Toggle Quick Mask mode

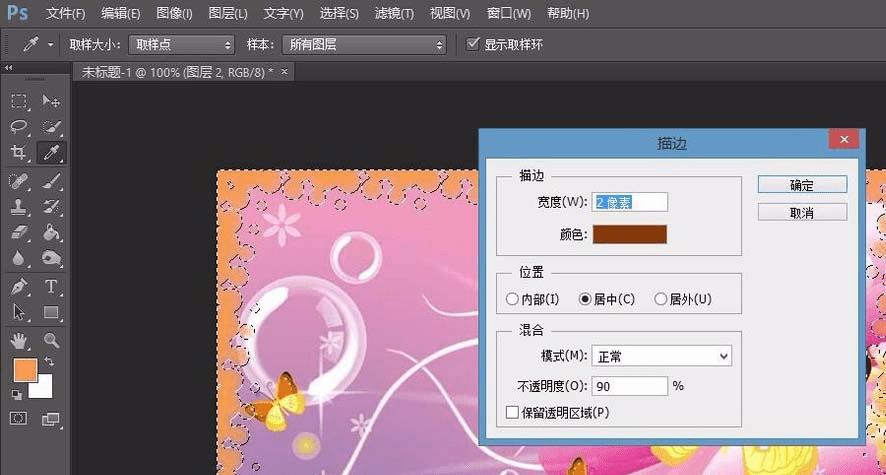[x=19, y=419]
